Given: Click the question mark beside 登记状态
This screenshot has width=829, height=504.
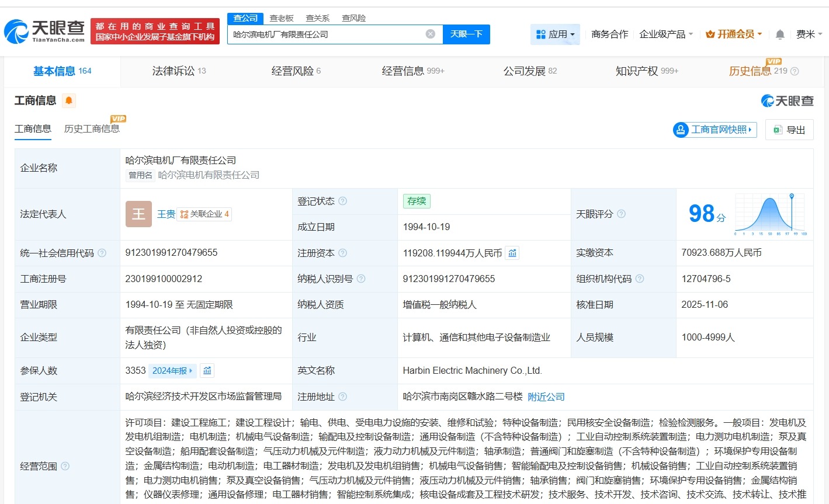Looking at the screenshot, I should click(343, 201).
